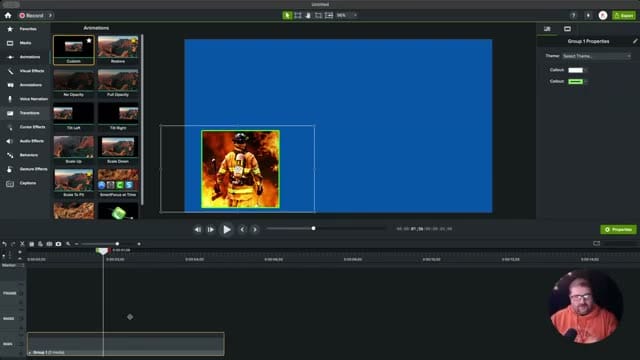The width and height of the screenshot is (640, 360).
Task: Click the Gesture Effects hand icon
Action: (x=10, y=169)
